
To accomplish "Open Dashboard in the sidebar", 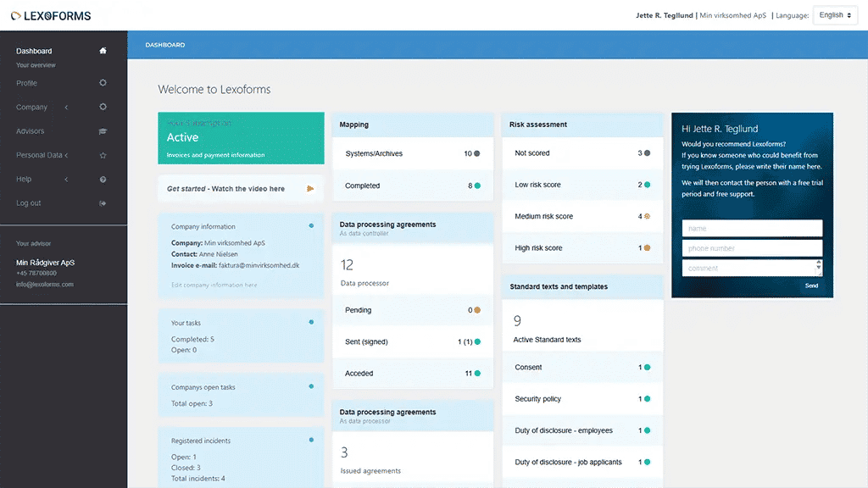I will point(34,51).
